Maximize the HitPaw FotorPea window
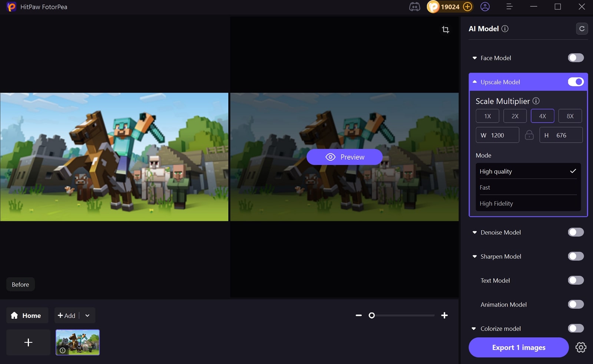The height and width of the screenshot is (364, 593). 557,7
